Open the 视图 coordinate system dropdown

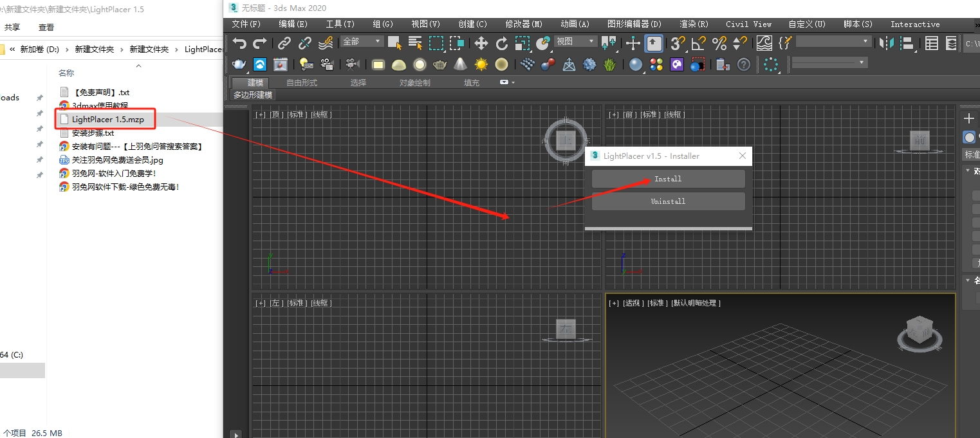(575, 41)
